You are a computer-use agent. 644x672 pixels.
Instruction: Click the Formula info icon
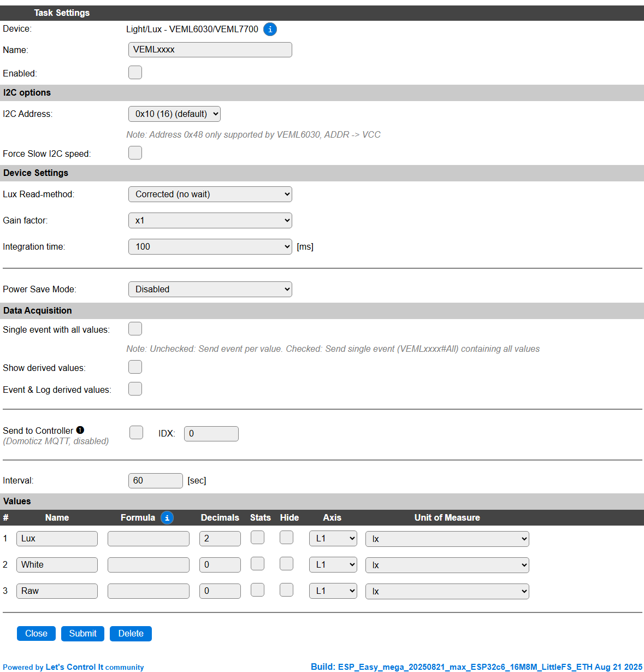coord(167,518)
